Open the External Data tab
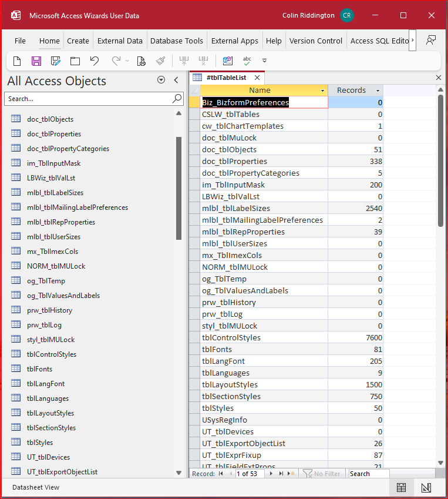 (120, 41)
